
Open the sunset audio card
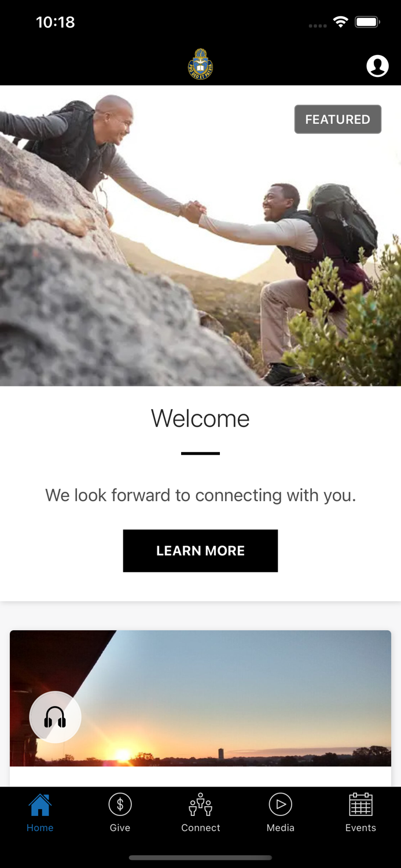pos(200,708)
